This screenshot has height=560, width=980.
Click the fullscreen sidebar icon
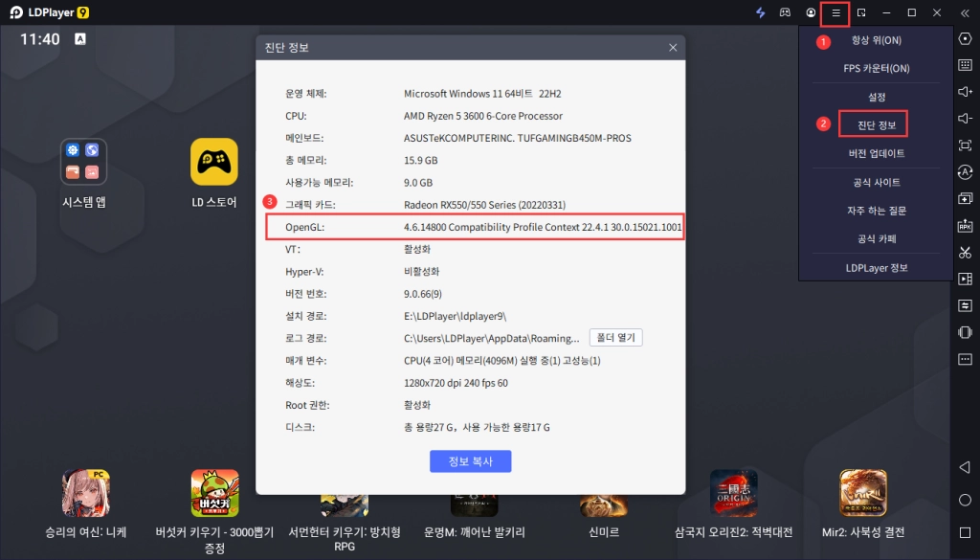pyautogui.click(x=965, y=145)
